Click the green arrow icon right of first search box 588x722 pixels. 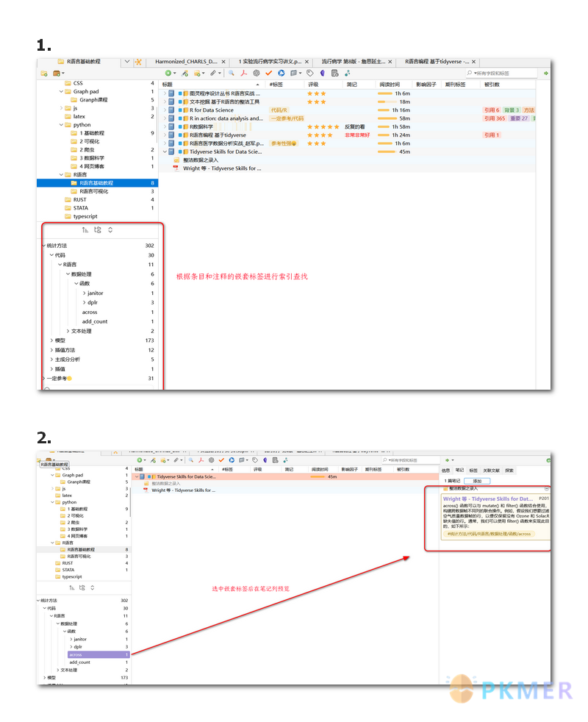[x=545, y=74]
